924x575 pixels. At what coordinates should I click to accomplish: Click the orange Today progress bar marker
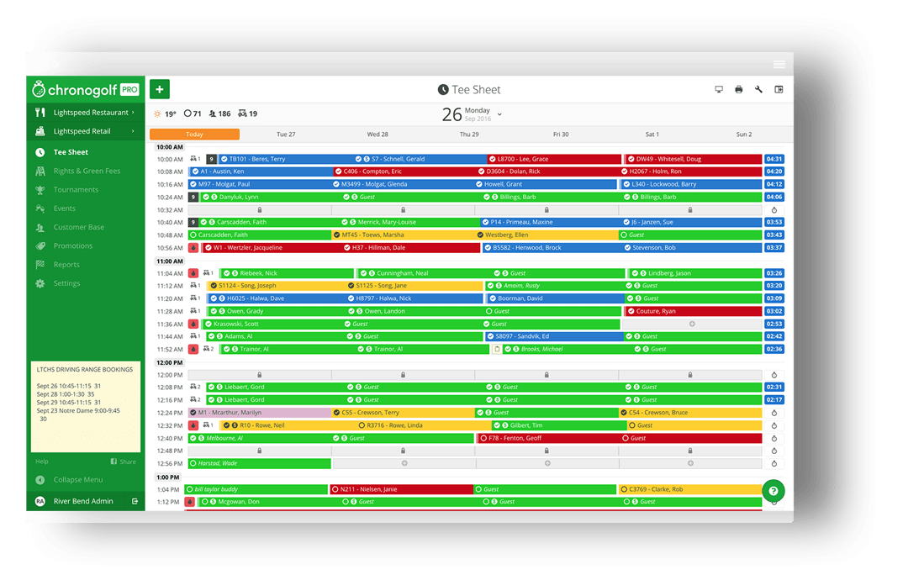[x=194, y=133]
